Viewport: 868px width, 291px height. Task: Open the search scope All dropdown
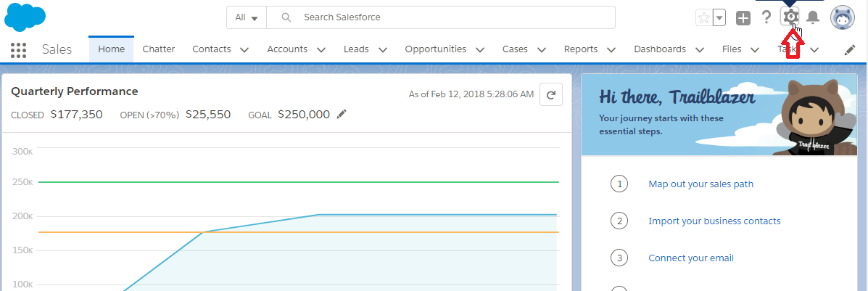247,17
